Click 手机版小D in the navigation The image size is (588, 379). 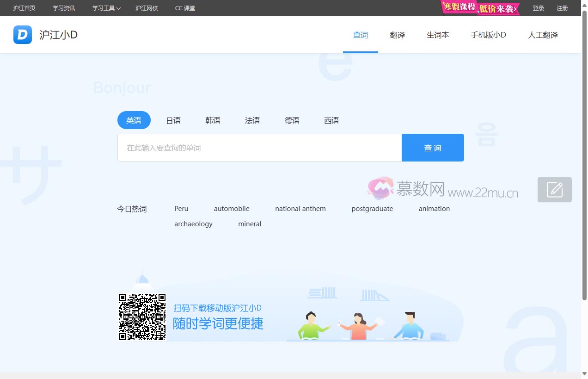(488, 35)
